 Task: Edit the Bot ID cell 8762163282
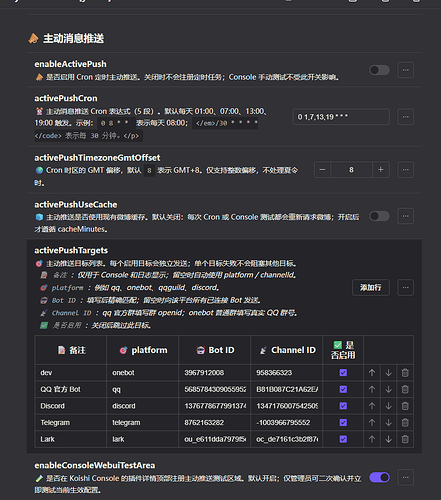point(215,423)
